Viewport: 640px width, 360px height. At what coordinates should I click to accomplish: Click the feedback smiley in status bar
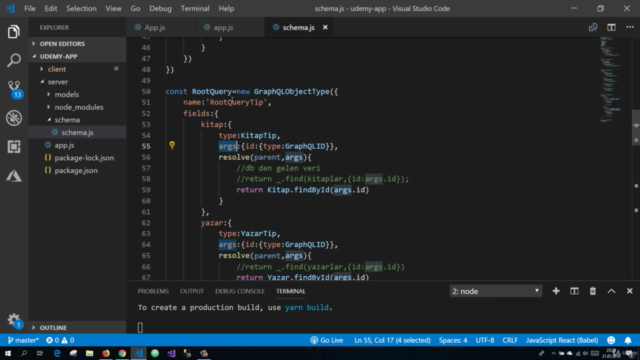[611, 340]
